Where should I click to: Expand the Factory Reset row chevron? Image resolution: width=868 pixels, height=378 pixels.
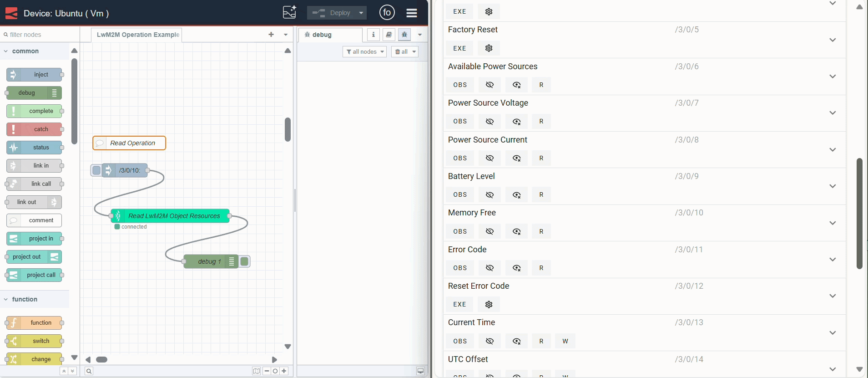pos(833,40)
